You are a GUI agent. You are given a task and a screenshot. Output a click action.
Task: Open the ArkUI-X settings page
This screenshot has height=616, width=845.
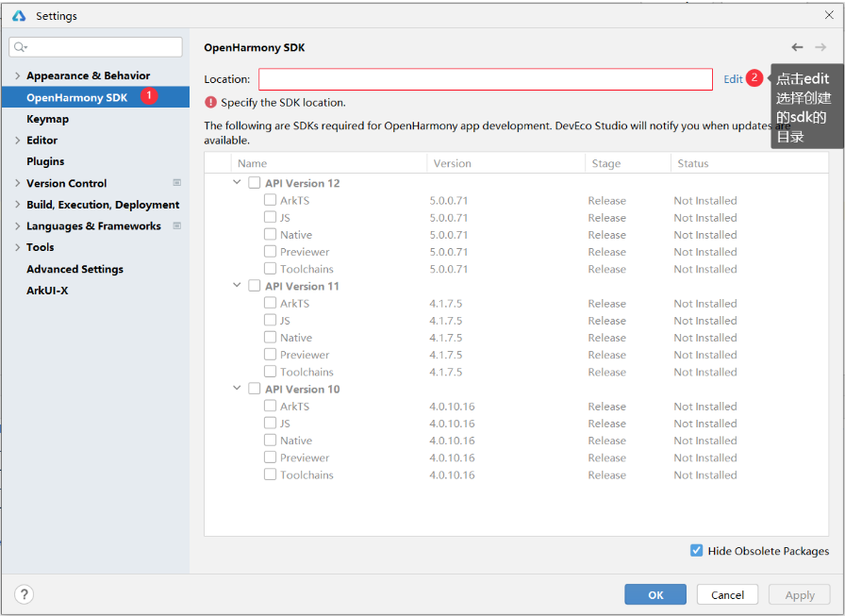[x=47, y=291]
